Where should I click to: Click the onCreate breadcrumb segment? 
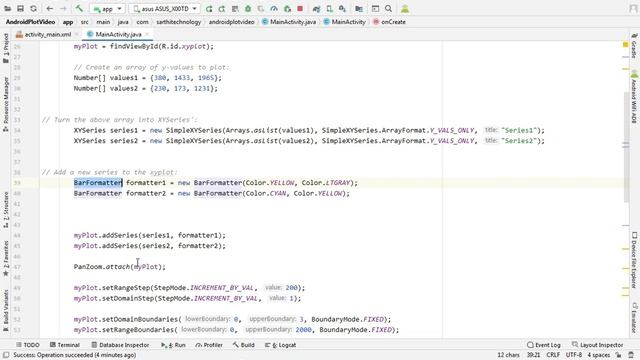[389, 22]
